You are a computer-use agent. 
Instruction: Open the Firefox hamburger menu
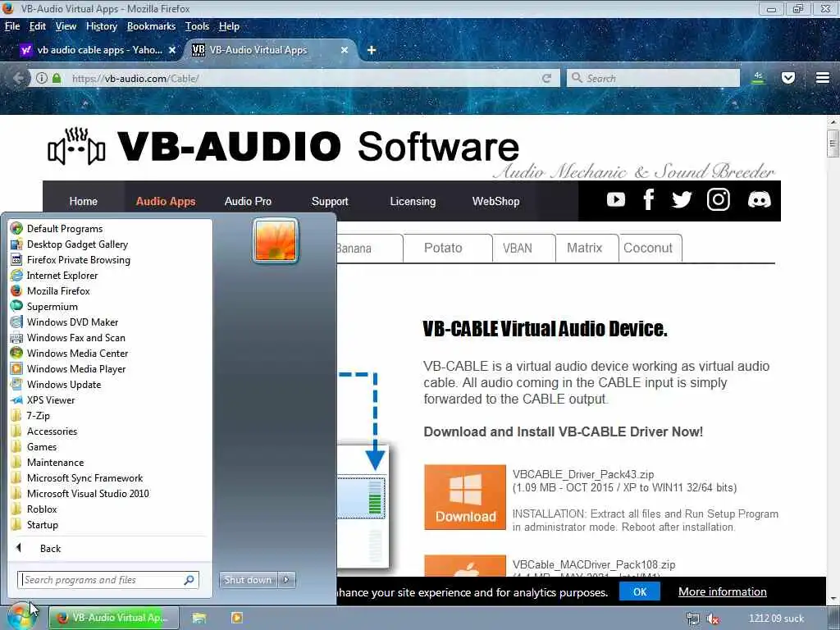point(822,78)
